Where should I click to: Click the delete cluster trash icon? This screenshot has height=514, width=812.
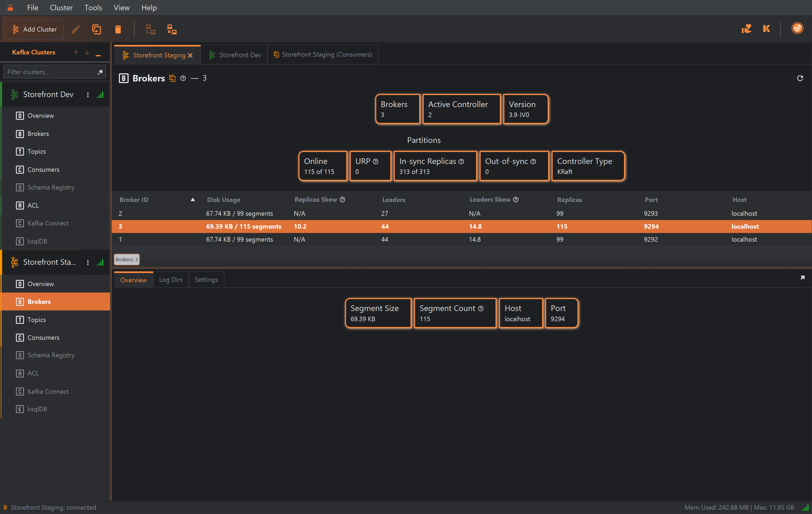[118, 29]
